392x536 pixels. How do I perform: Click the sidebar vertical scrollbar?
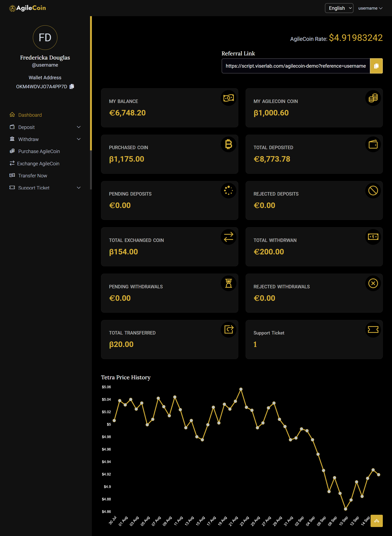click(x=91, y=103)
